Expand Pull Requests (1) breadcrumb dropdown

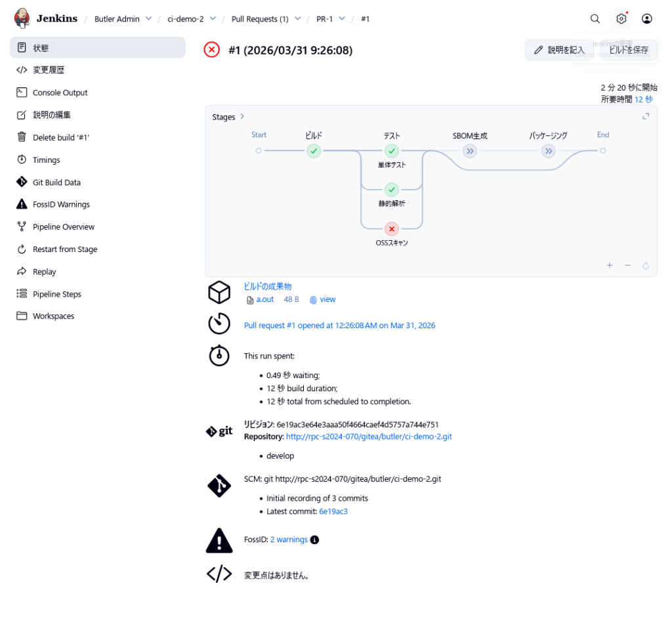click(297, 19)
